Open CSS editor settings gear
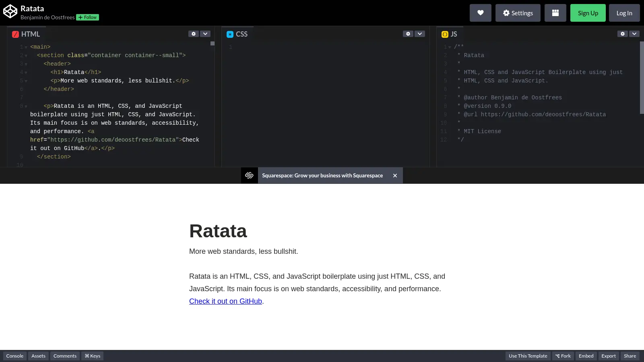Image resolution: width=644 pixels, height=362 pixels. (x=408, y=34)
